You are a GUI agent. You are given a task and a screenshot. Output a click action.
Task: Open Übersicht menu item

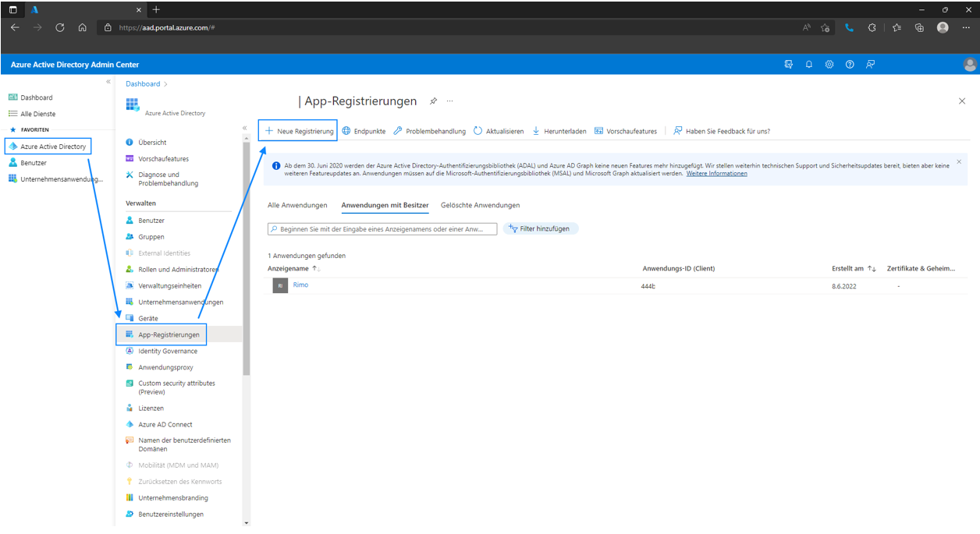click(146, 143)
